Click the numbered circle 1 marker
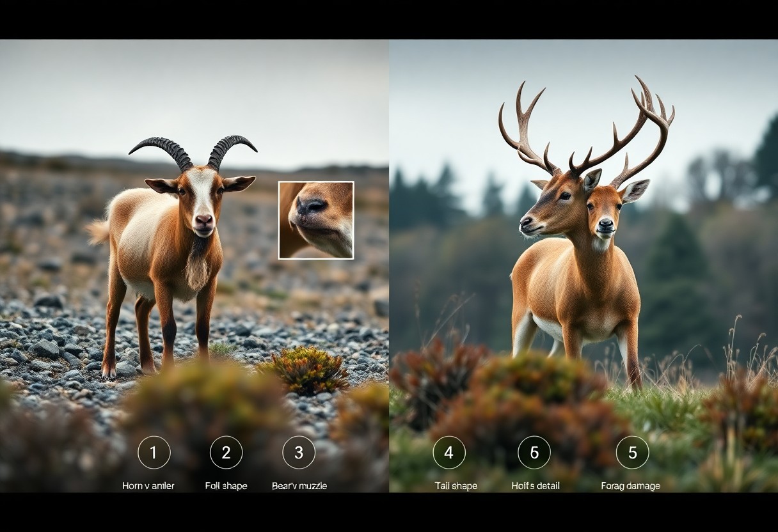The height and width of the screenshot is (532, 778). click(x=154, y=453)
